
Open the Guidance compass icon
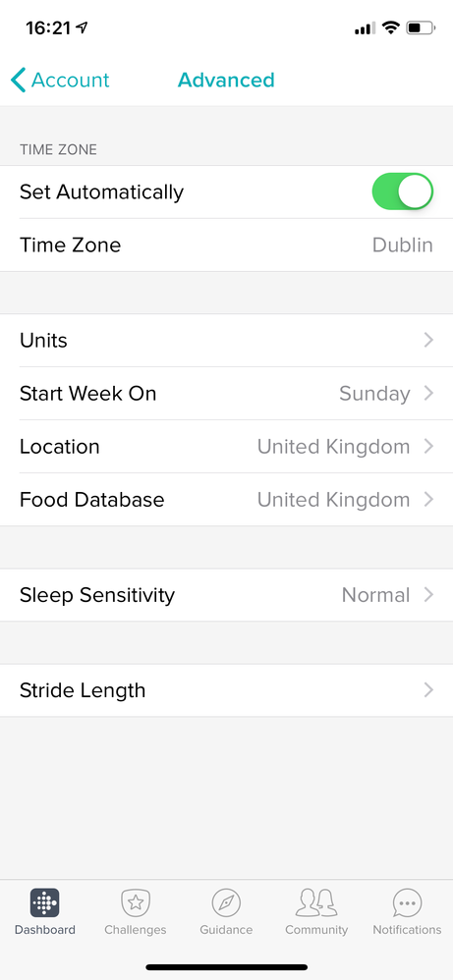click(226, 902)
